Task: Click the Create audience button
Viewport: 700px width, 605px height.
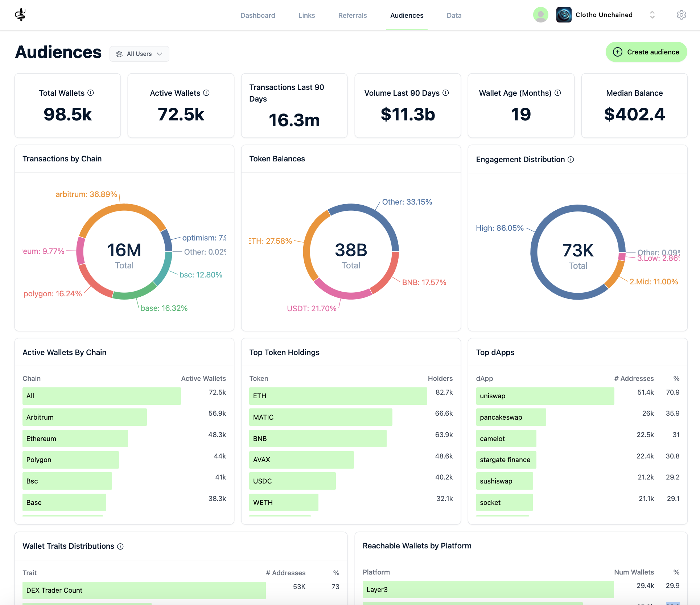Action: (x=646, y=52)
